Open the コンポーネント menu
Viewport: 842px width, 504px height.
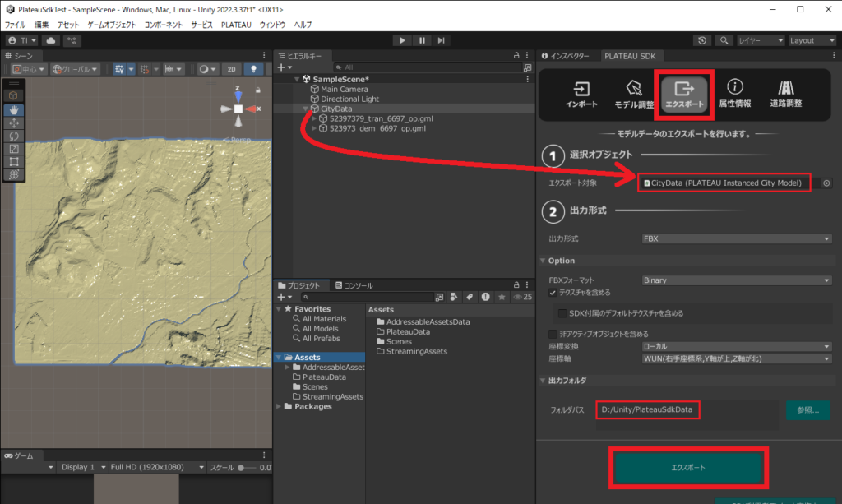(x=164, y=25)
